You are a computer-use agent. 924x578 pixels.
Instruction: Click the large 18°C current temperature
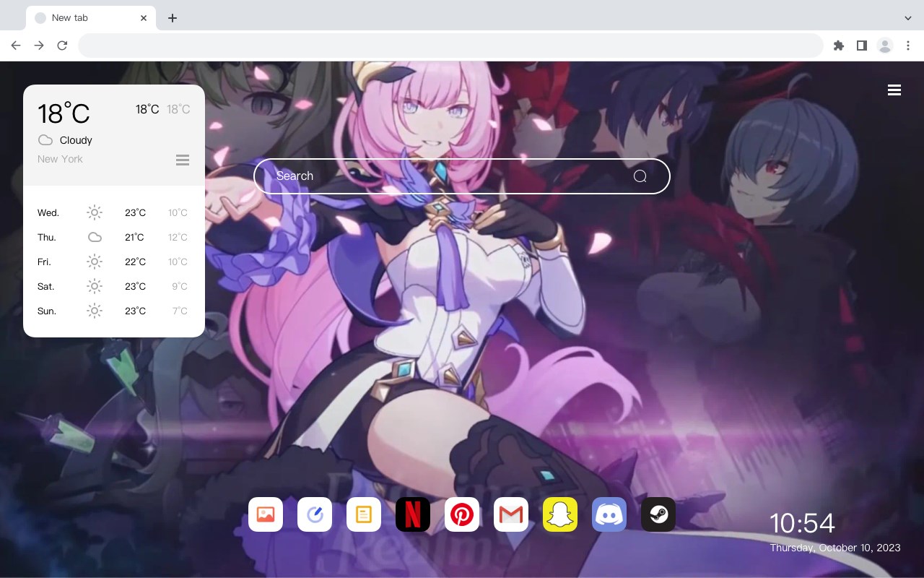click(64, 113)
